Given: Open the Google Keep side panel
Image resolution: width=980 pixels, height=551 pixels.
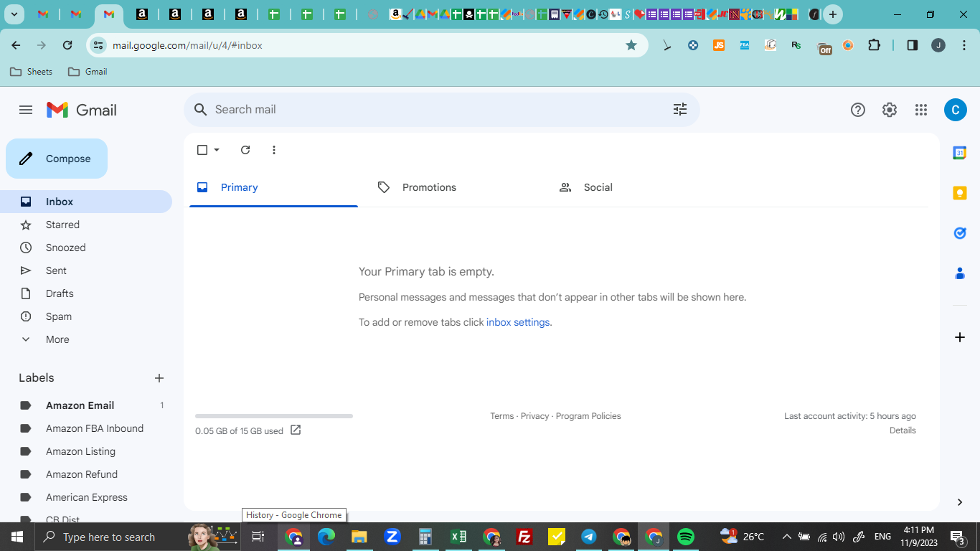Looking at the screenshot, I should tap(960, 193).
